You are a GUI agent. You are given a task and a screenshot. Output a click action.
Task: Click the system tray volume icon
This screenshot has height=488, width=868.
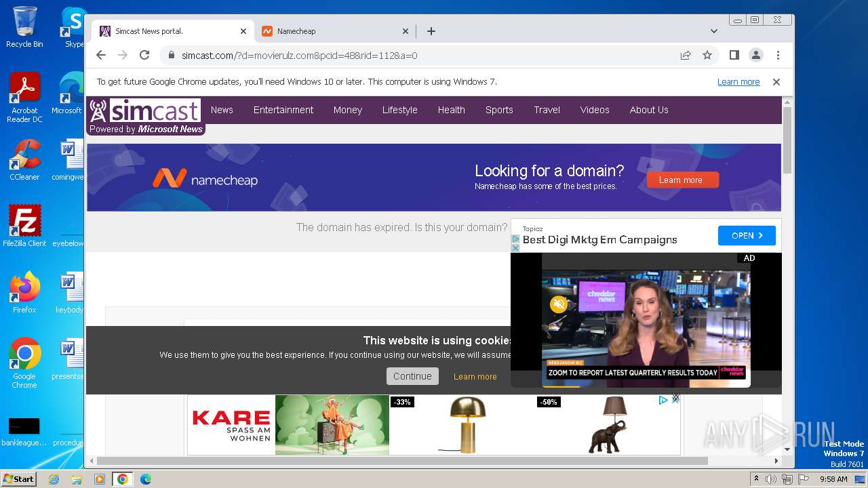[771, 479]
